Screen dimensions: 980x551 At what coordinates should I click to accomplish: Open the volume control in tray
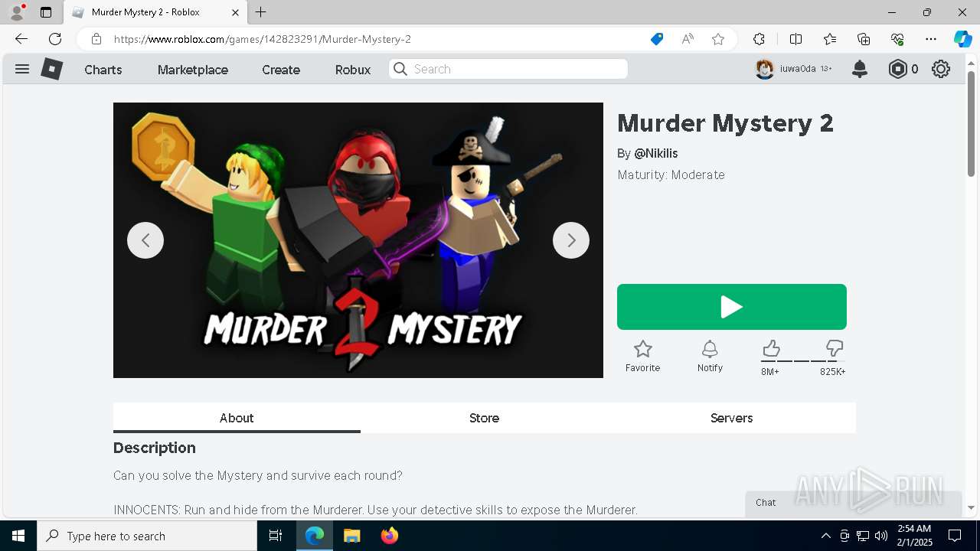pos(880,536)
